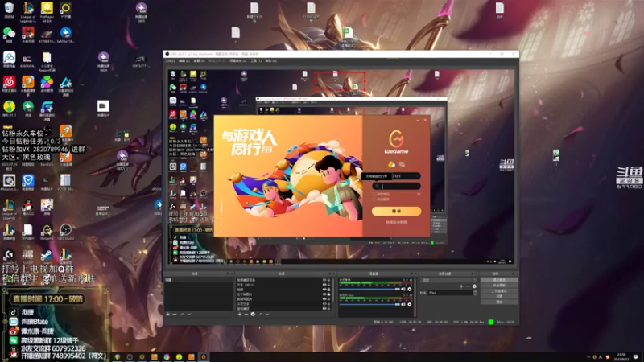
Task: Move the selected source up
Action: (x=261, y=314)
